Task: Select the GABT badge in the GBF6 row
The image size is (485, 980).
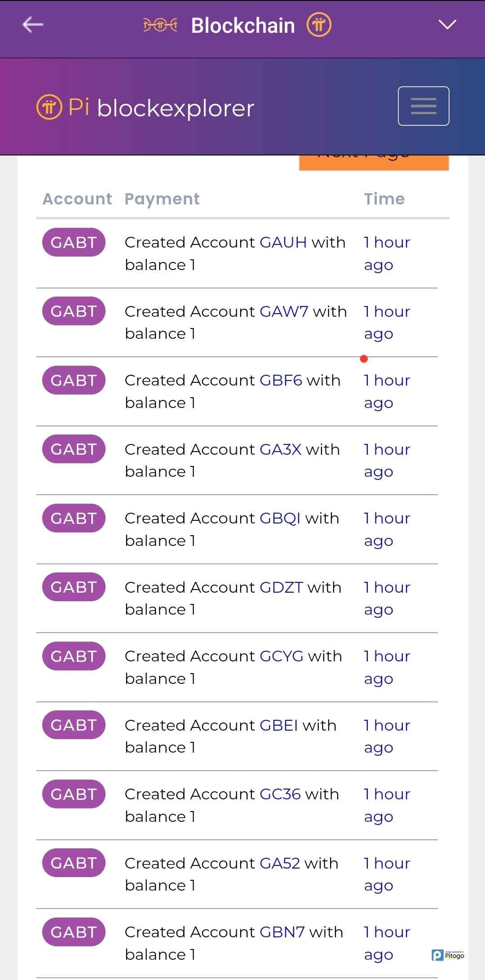Action: pyautogui.click(x=74, y=380)
